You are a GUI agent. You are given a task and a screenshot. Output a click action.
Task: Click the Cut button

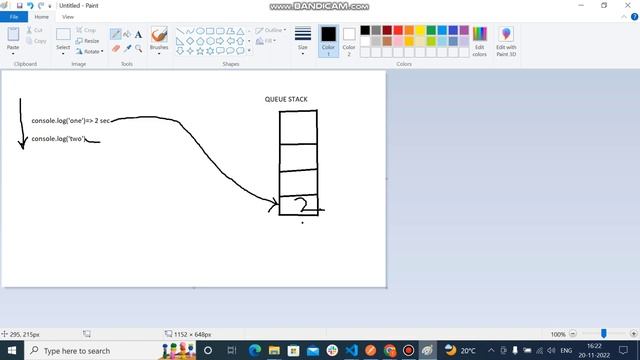[35, 30]
